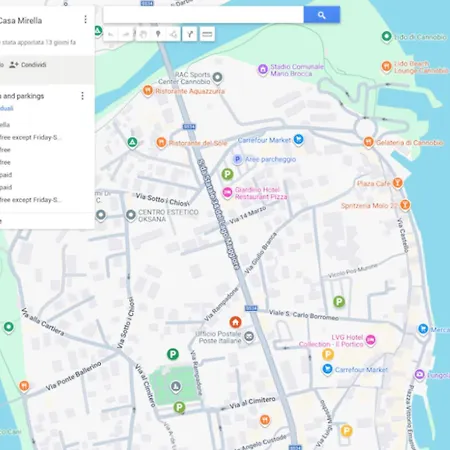
Task: Click the Carrefour Market pin near Aree parcheggio
Action: 299,140
